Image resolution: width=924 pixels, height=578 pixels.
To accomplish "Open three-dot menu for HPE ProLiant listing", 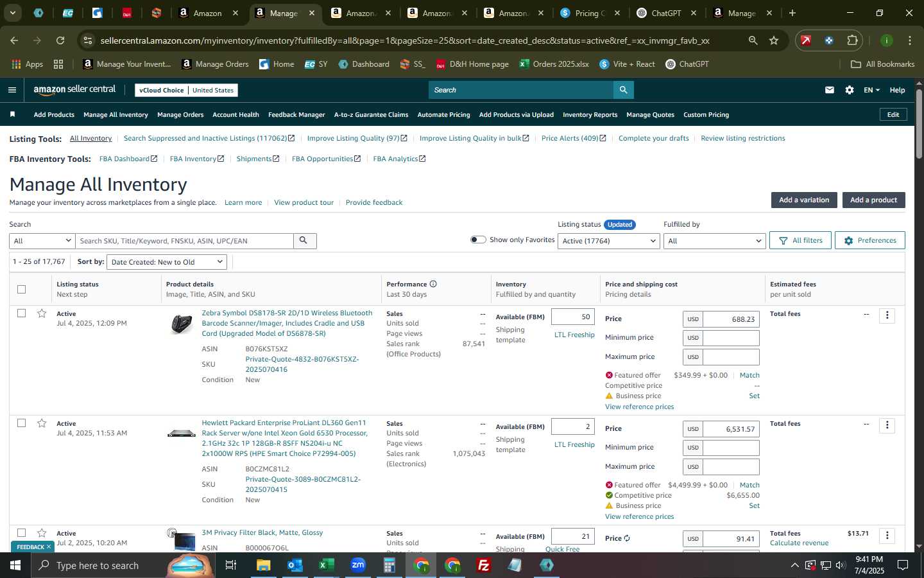I will pyautogui.click(x=887, y=425).
